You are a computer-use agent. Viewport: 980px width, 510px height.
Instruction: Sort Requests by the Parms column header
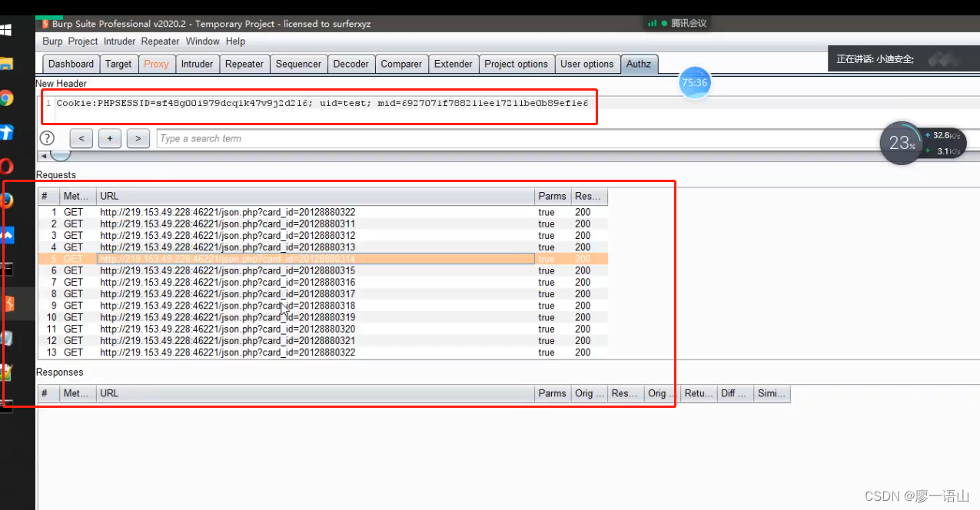click(x=553, y=197)
